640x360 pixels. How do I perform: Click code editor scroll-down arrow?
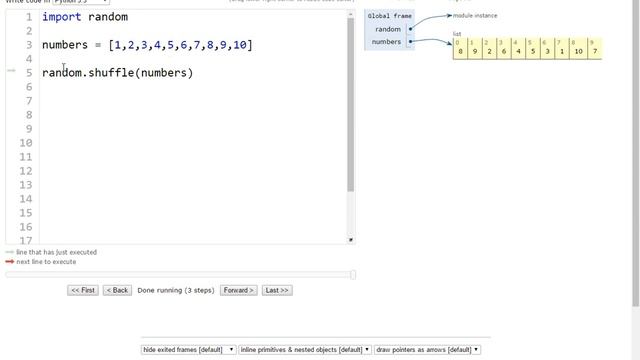tap(351, 240)
